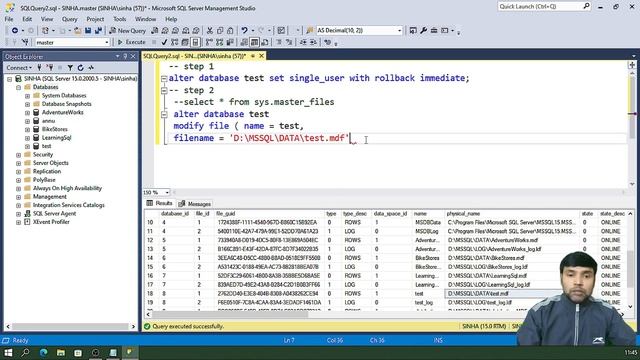Screen dimensions: 640x360
Task: Click the Comment out selected lines icon
Action: [x=279, y=42]
